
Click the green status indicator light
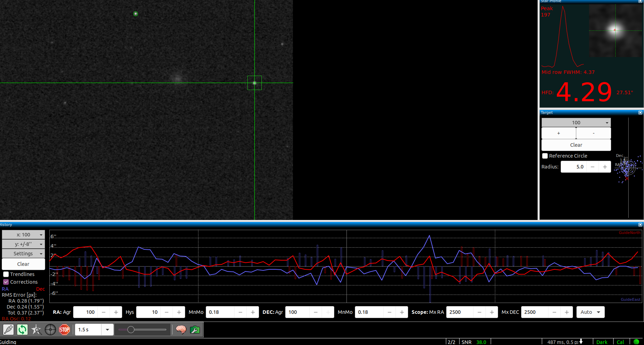point(636,342)
